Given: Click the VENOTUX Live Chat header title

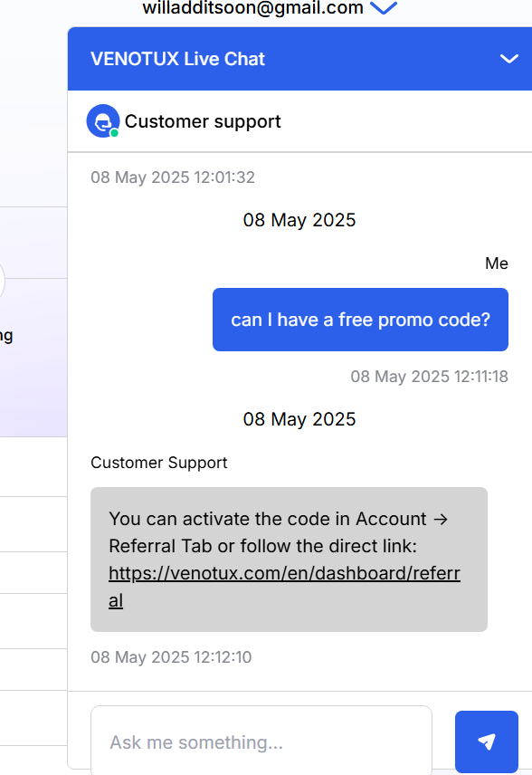Looking at the screenshot, I should coord(178,59).
